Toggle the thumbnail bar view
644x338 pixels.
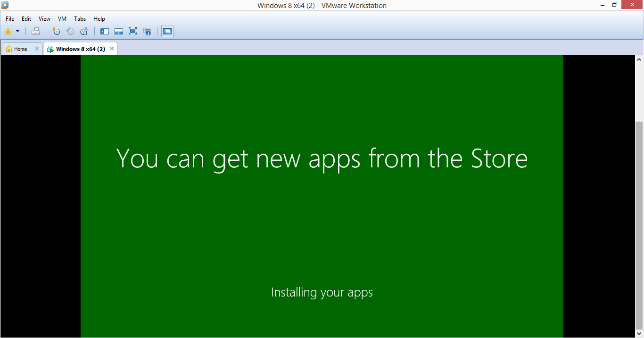[119, 31]
